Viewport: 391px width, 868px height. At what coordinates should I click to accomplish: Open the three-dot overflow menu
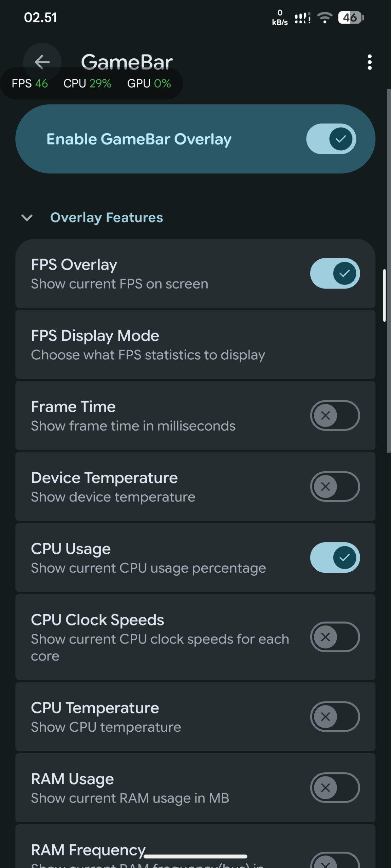[370, 62]
